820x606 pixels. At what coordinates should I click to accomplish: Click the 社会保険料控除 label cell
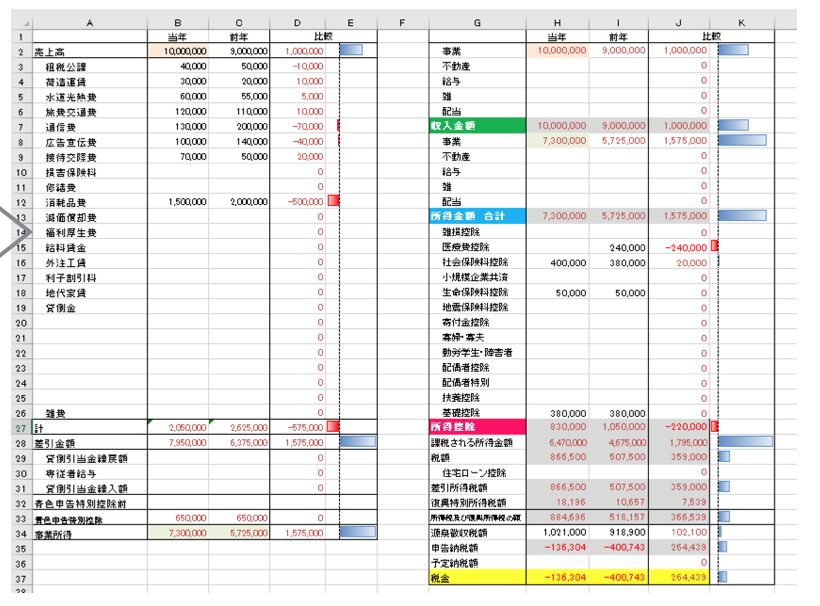coord(477,262)
